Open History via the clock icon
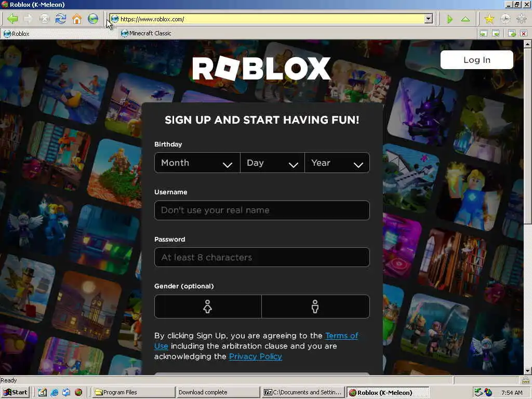532x399 pixels. (x=506, y=19)
